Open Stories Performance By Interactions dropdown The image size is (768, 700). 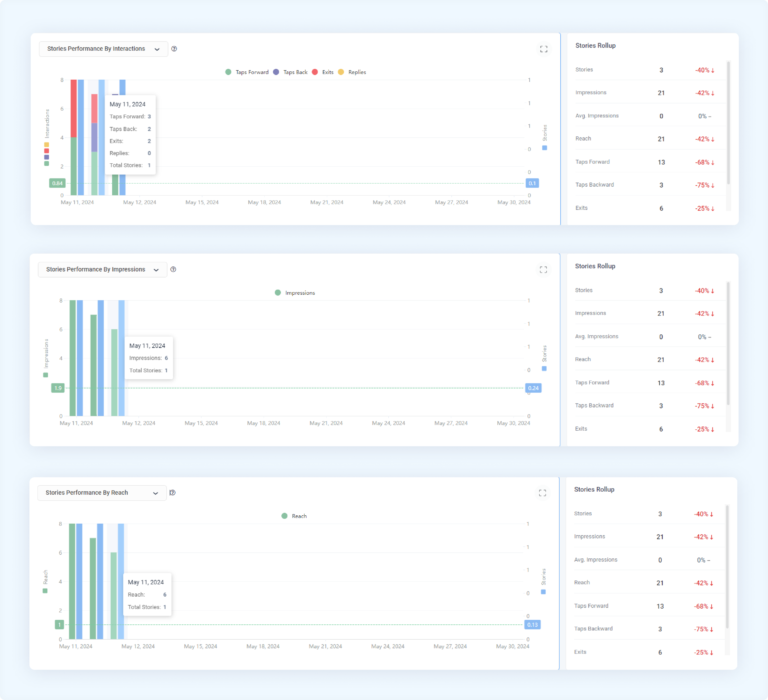(103, 49)
